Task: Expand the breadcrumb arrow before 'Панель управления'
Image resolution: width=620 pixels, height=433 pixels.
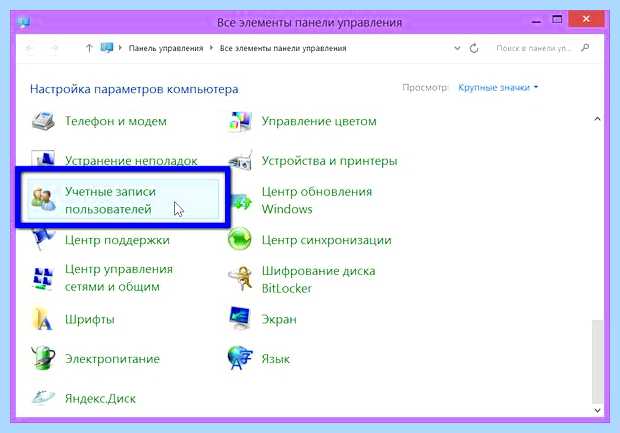Action: click(x=120, y=48)
